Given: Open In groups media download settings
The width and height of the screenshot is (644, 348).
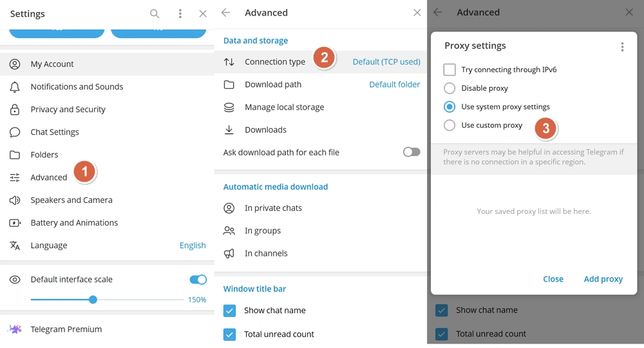Looking at the screenshot, I should point(321,231).
